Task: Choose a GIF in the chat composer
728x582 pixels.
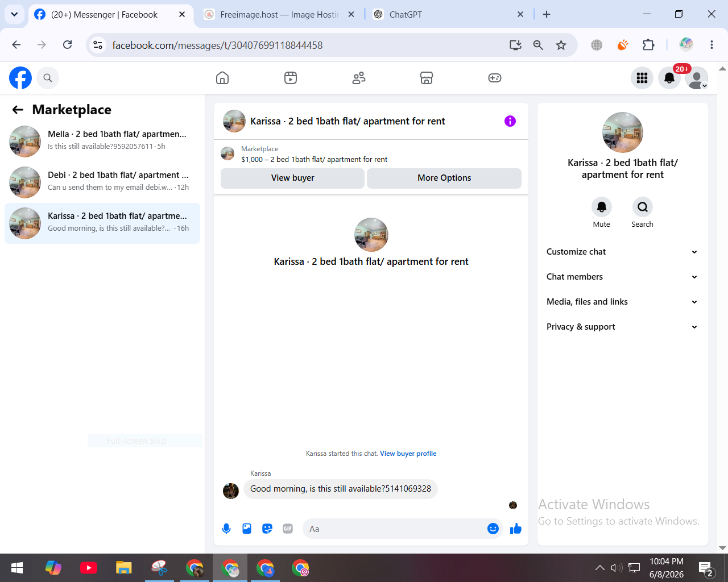Action: [x=288, y=529]
